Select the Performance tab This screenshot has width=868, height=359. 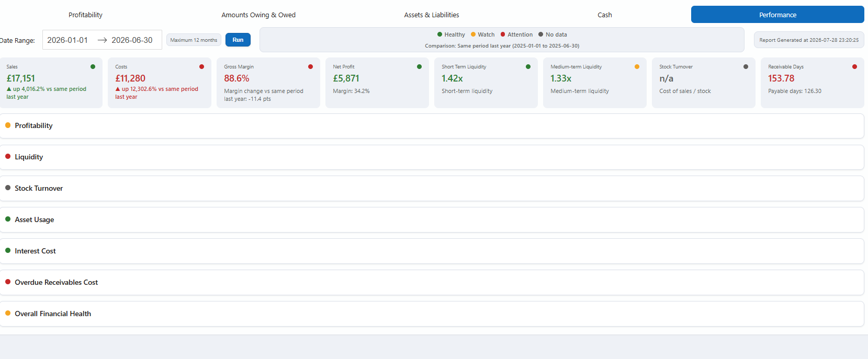coord(777,15)
